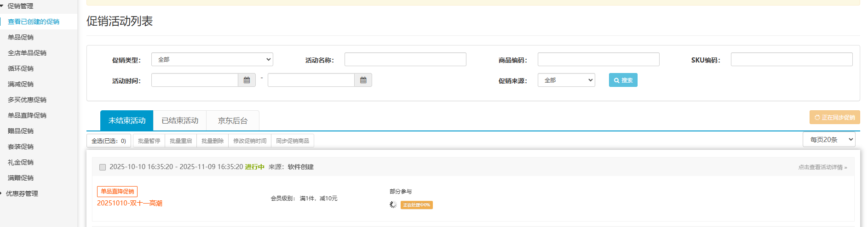Click the end date calendar icon
The image size is (868, 227).
click(x=363, y=80)
